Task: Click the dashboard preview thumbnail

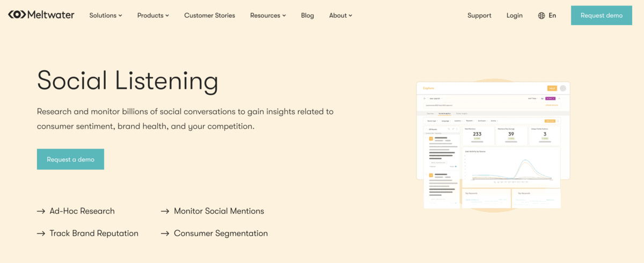Action: [493, 145]
